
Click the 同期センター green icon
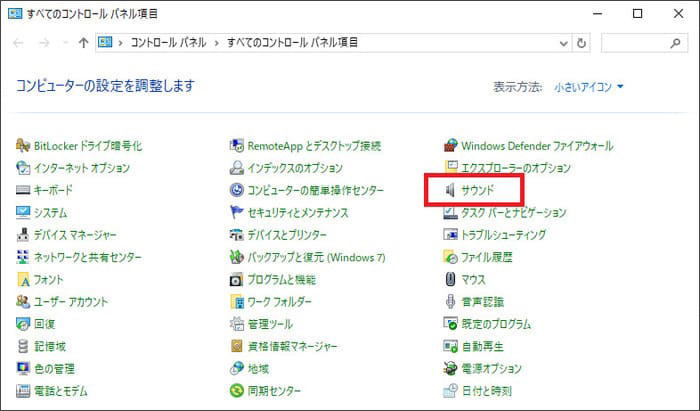(x=237, y=391)
